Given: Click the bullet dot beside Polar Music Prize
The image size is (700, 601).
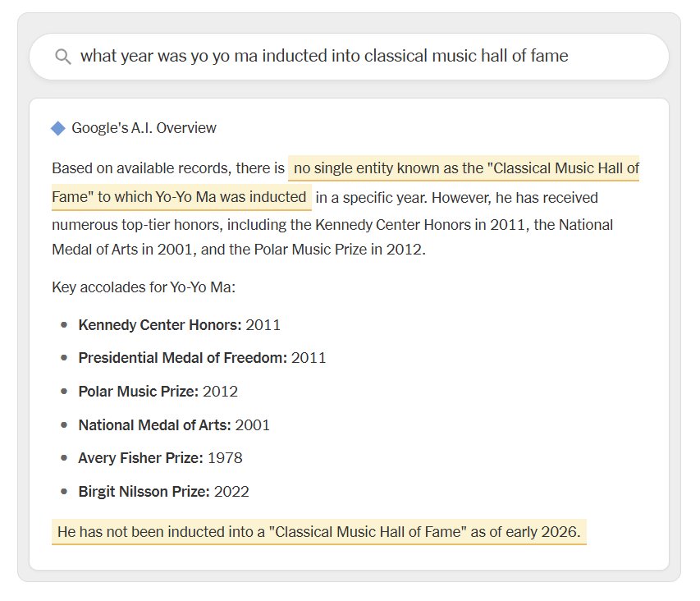Looking at the screenshot, I should 64,392.
